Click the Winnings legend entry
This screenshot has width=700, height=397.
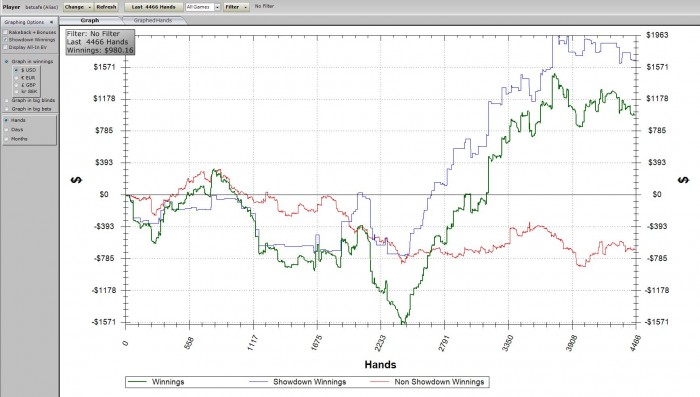[156, 382]
